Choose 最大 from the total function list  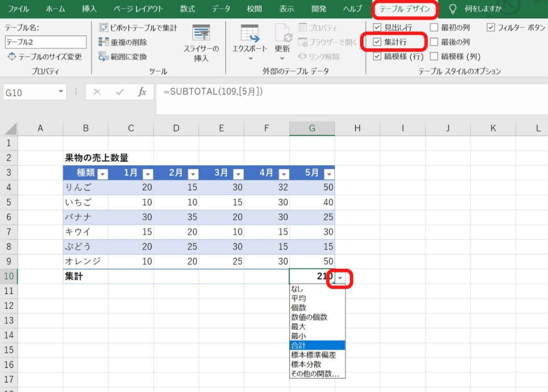pos(317,327)
